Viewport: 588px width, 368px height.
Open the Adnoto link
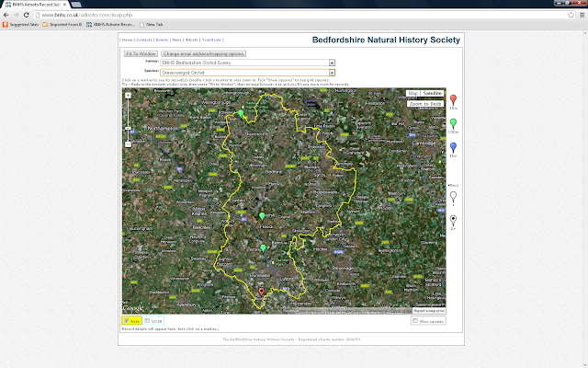coord(192,40)
